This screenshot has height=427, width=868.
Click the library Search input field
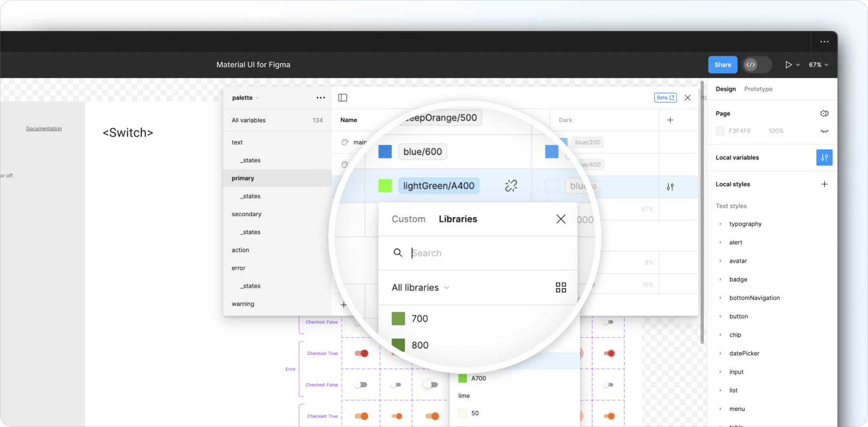tap(480, 253)
